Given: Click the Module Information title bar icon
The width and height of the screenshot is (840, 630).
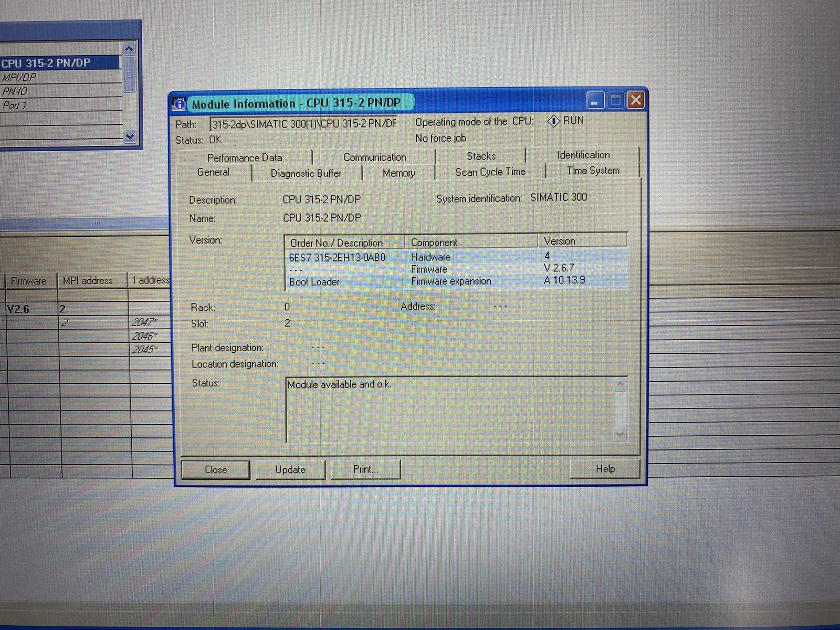Looking at the screenshot, I should (x=179, y=104).
